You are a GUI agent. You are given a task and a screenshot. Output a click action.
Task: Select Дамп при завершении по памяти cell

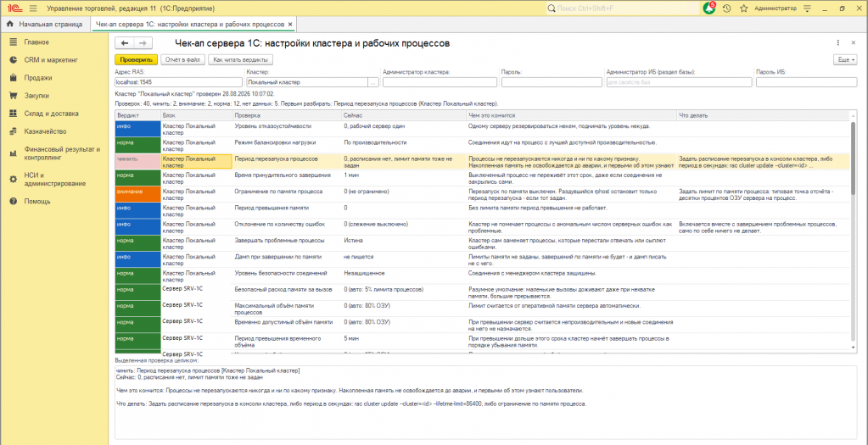click(286, 260)
